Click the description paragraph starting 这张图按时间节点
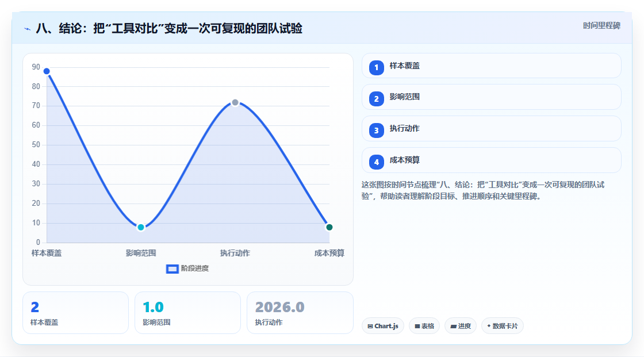 pos(483,191)
